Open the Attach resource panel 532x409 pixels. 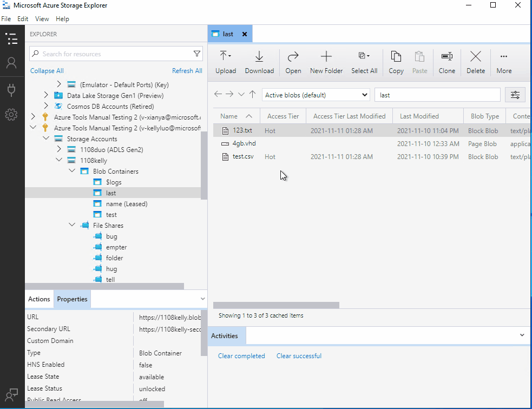click(11, 90)
